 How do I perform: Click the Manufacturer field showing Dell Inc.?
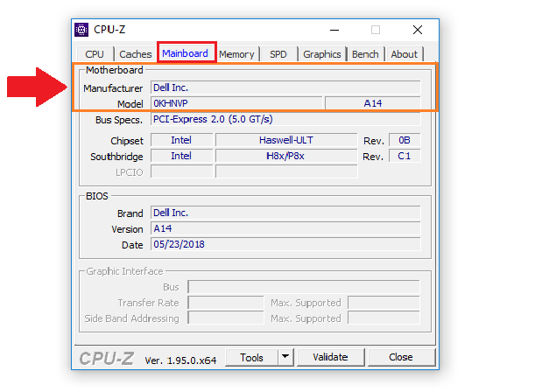[285, 87]
